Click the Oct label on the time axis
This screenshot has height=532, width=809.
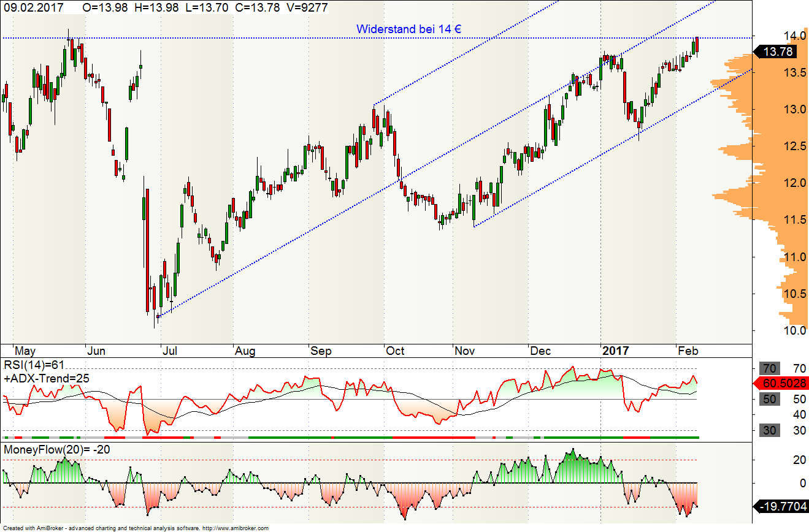pyautogui.click(x=395, y=351)
